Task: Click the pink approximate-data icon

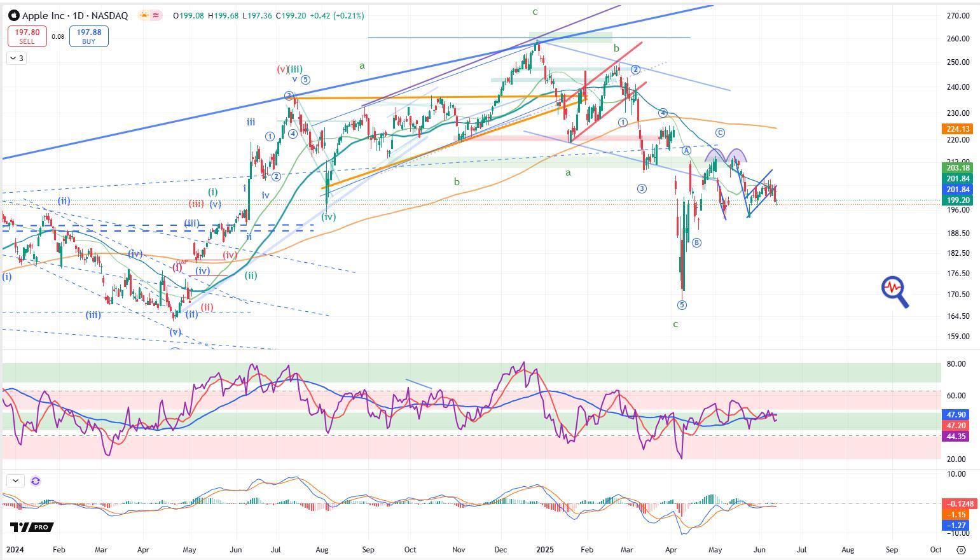Action: click(156, 15)
